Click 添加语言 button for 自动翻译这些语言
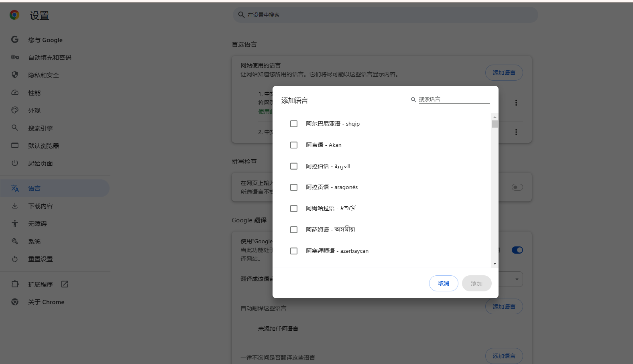This screenshot has width=633, height=364. tap(504, 307)
